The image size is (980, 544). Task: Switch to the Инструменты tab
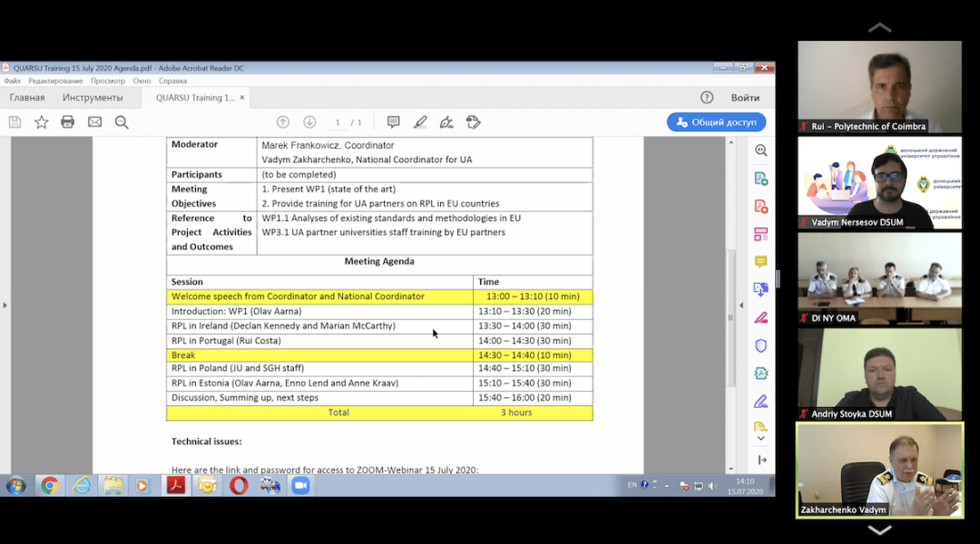(x=93, y=98)
